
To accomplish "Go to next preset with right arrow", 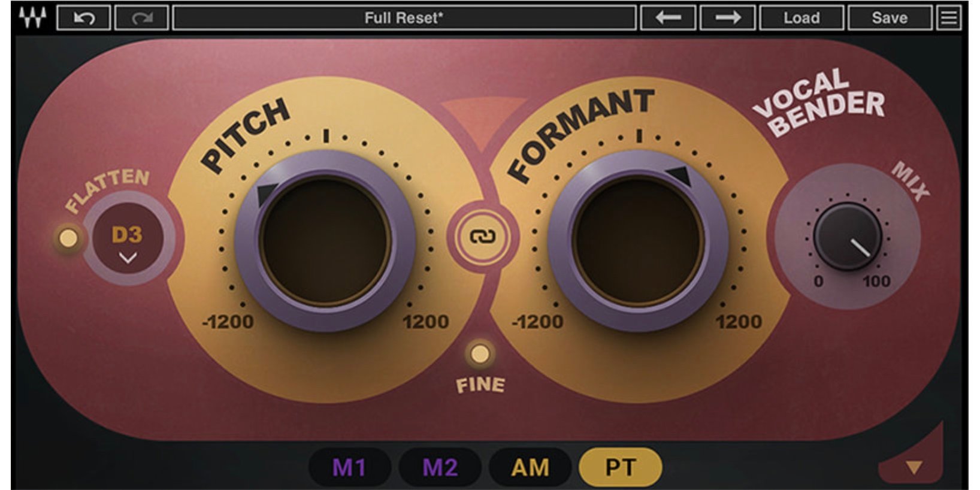I will 728,18.
